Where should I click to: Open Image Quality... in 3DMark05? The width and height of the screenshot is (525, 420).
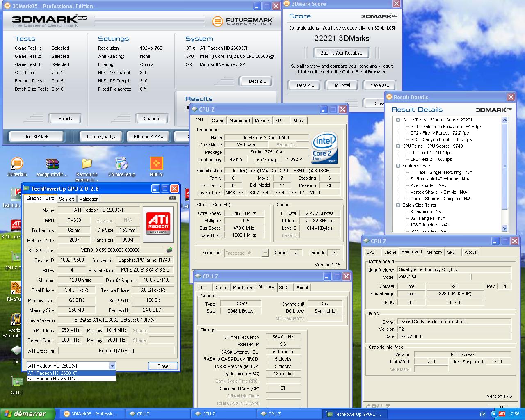click(x=102, y=137)
